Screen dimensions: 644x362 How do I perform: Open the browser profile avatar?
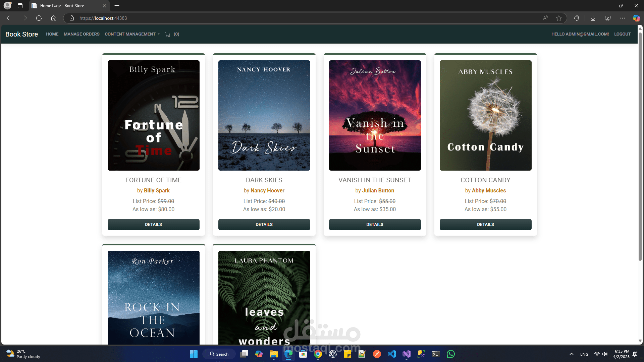[x=7, y=5]
